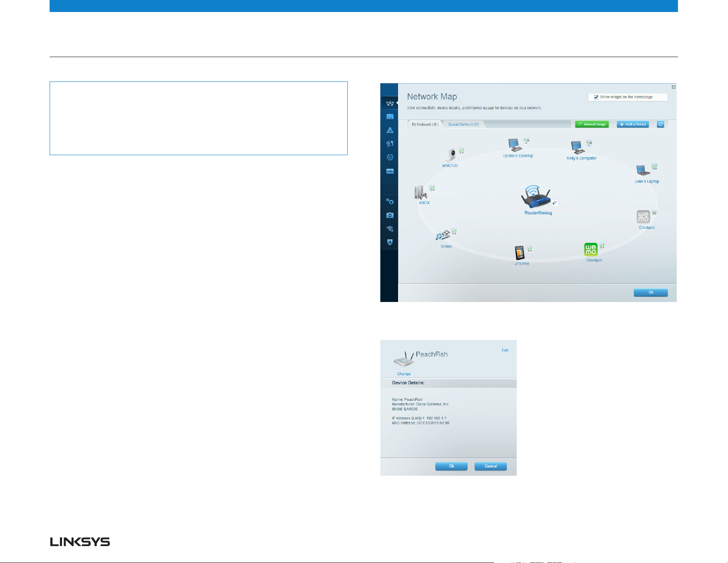Click 'Manufacturer: Cisco Systems, Inc.' text
Viewport: 728px width, 563px height.
click(x=420, y=404)
